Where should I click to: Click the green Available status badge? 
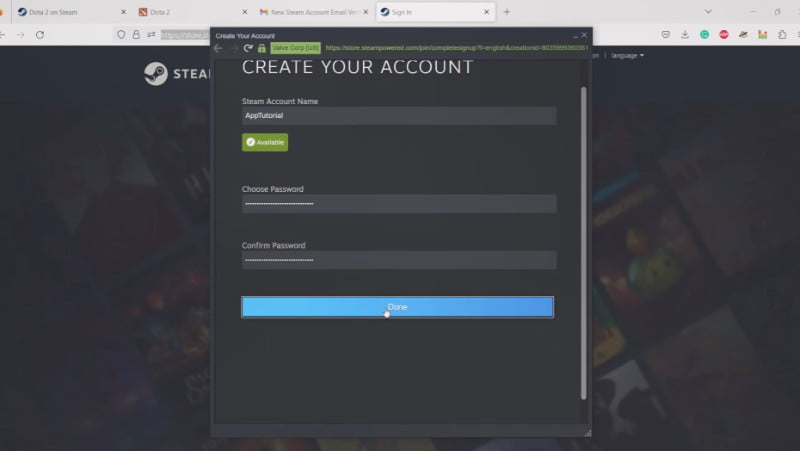click(x=265, y=142)
